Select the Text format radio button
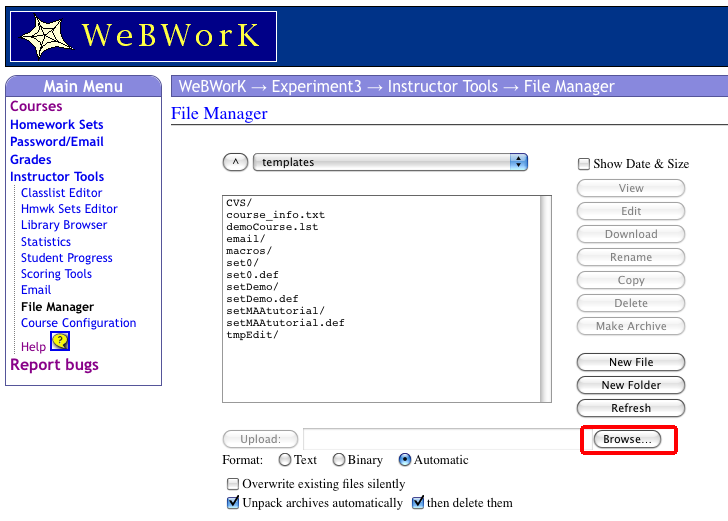This screenshot has width=728, height=521. (285, 460)
